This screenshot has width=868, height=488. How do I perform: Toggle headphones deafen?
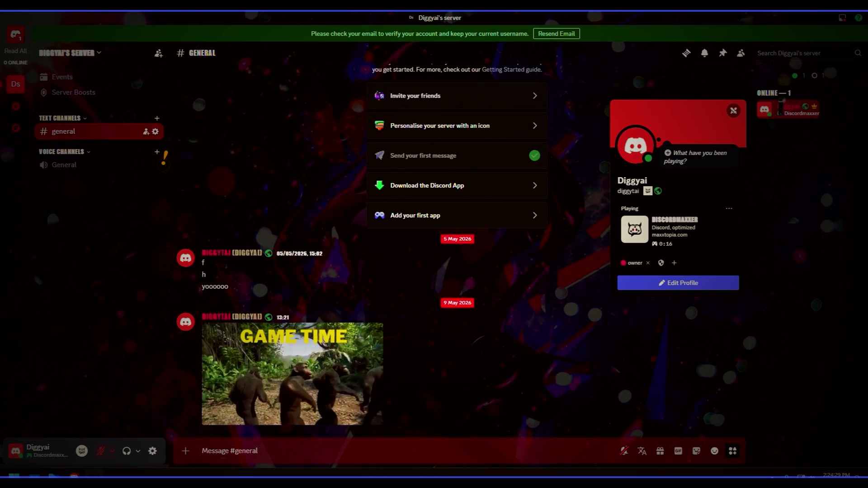tap(127, 451)
